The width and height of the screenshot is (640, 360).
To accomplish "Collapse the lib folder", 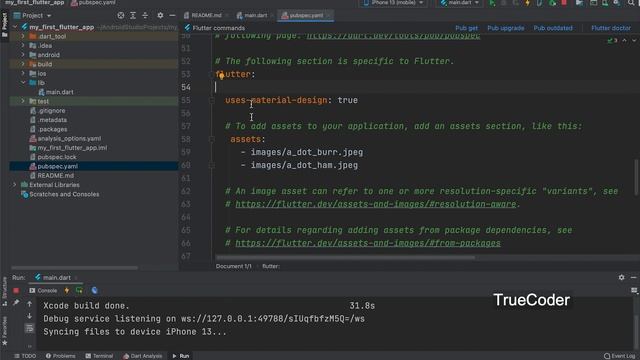I will click(23, 82).
